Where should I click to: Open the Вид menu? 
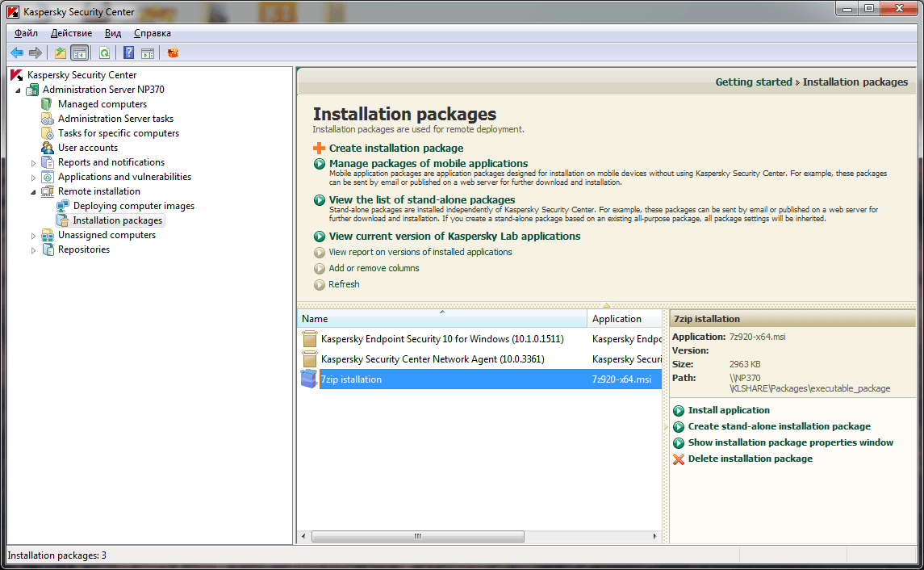[x=112, y=33]
